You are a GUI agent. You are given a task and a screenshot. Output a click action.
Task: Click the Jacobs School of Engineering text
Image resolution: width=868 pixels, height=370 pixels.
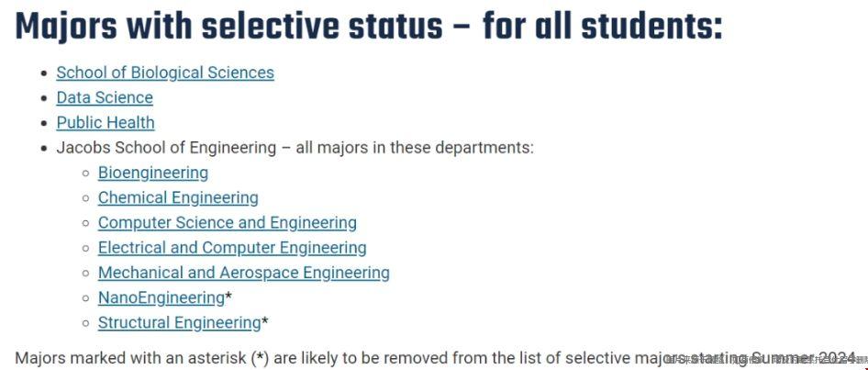[x=166, y=148]
